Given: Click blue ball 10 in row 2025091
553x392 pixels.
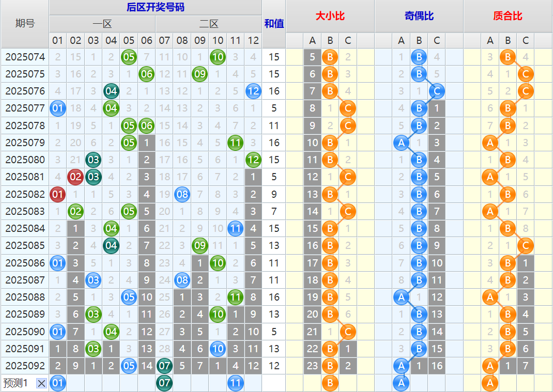Looking at the screenshot, I should [x=218, y=349].
